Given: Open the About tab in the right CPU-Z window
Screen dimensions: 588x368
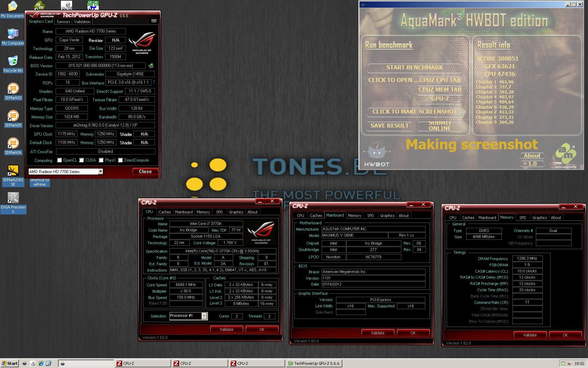Looking at the screenshot, I should (556, 218).
